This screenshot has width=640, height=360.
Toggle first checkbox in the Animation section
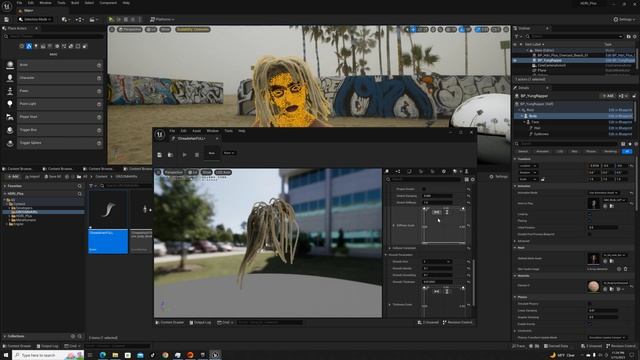(x=589, y=214)
